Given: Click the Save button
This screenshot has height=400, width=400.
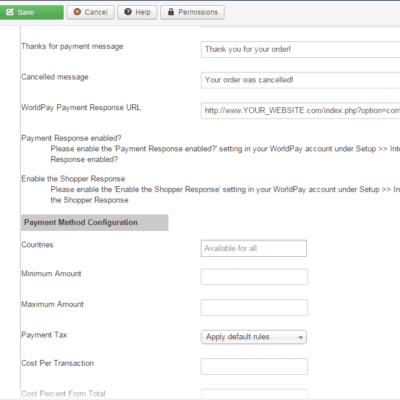Looking at the screenshot, I should click(31, 12).
